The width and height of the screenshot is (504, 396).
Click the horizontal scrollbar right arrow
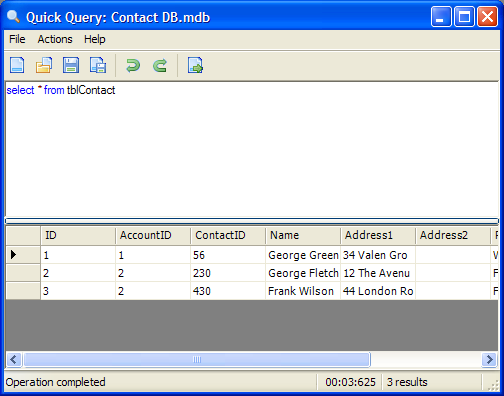490,360
